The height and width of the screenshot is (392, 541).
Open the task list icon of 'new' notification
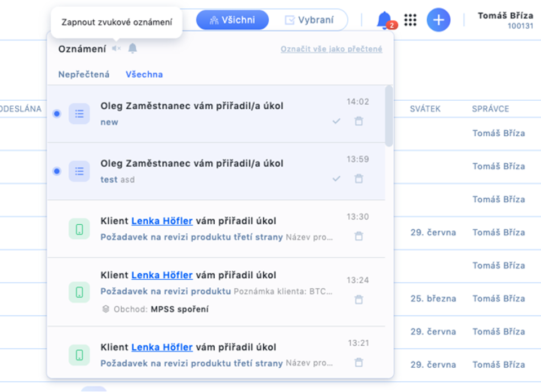pos(79,114)
